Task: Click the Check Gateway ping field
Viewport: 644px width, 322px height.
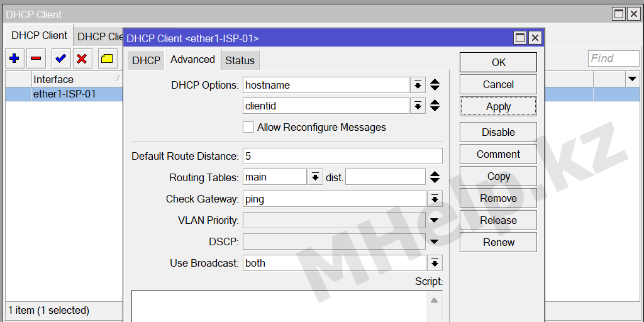Action: tap(335, 199)
